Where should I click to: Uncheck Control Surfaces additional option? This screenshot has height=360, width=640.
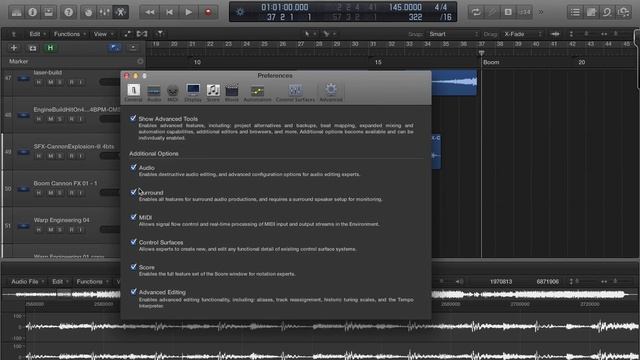[x=133, y=242]
